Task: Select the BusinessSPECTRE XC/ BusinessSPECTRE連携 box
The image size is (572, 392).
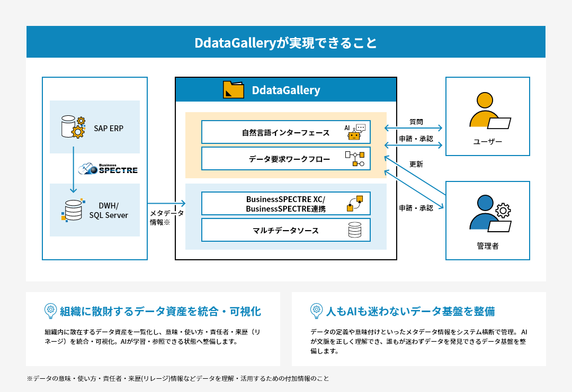Action: point(285,204)
